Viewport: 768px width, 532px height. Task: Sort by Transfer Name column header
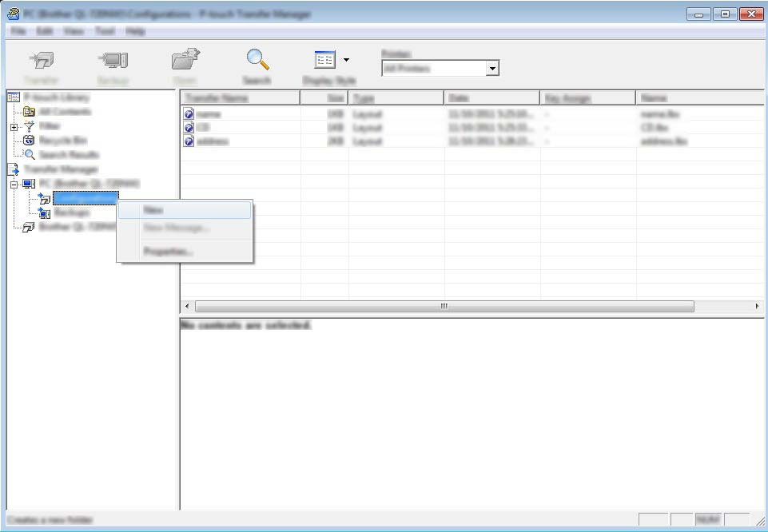coord(241,98)
